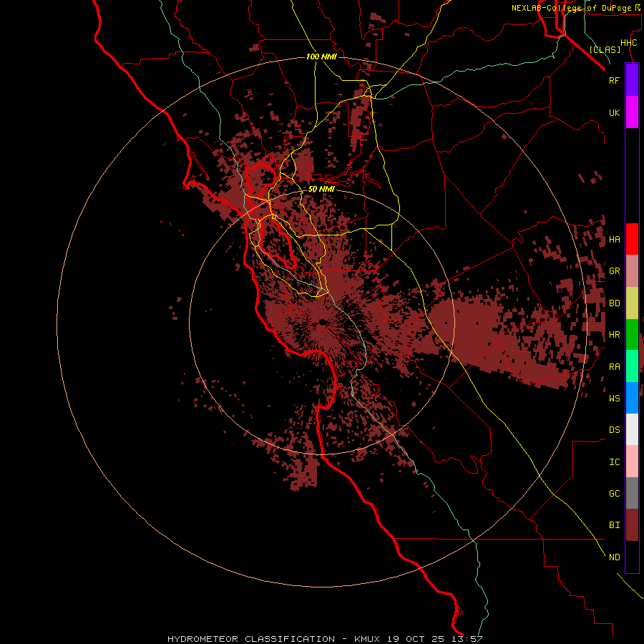The image size is (644, 644).
Task: Click the "19 OCT 25" date text
Action: 416,639
